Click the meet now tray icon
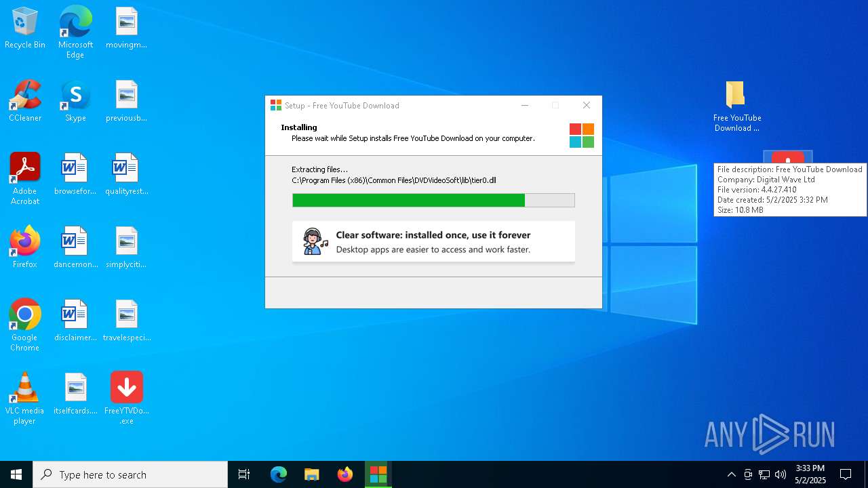 pos(748,474)
